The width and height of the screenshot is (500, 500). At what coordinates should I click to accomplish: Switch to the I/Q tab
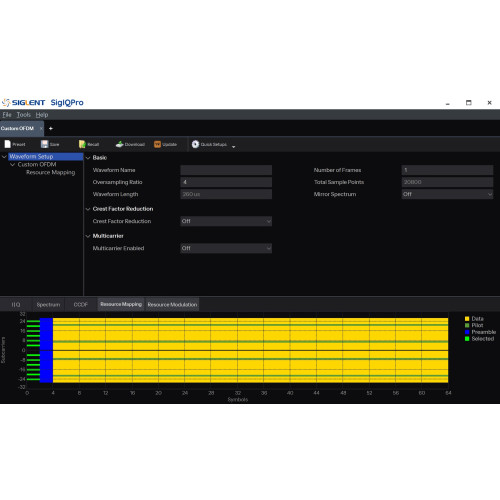(x=16, y=304)
